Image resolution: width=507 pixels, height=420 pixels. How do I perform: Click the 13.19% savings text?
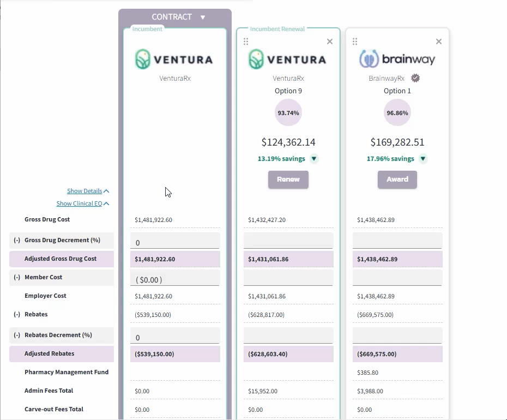(281, 159)
